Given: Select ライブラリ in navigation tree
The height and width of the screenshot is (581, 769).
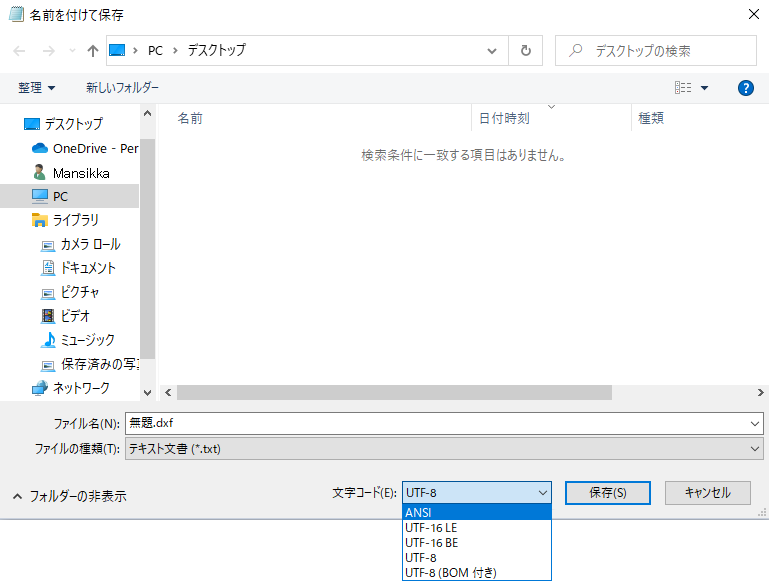Looking at the screenshot, I should [65, 220].
